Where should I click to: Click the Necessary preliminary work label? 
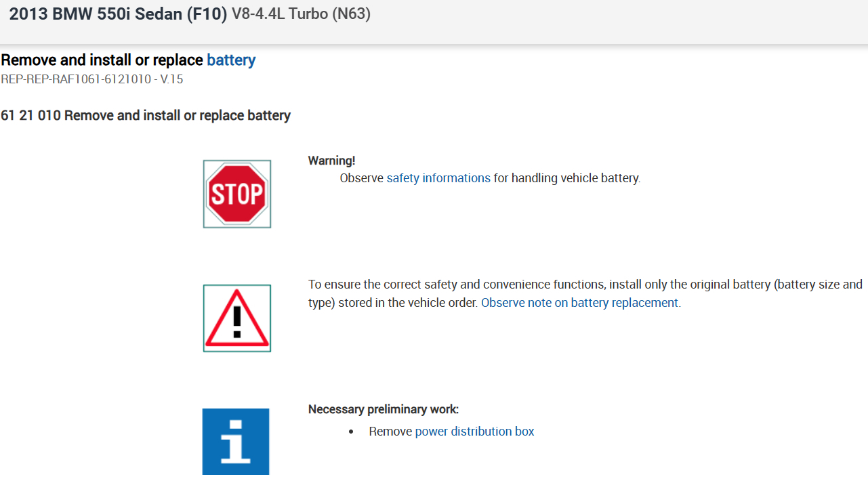coord(383,409)
